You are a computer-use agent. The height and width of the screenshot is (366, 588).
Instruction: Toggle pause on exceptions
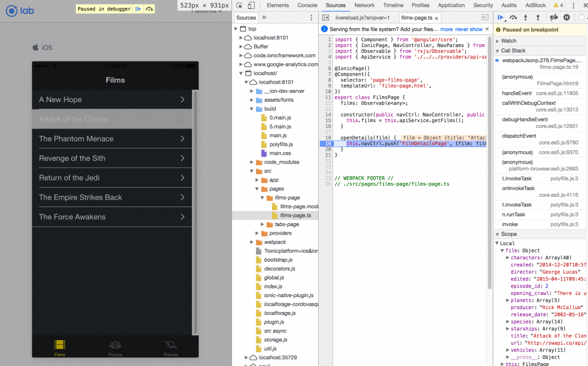567,17
